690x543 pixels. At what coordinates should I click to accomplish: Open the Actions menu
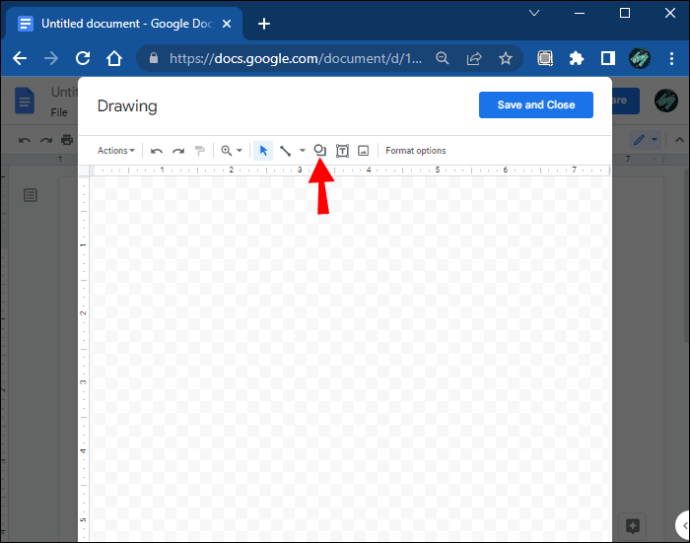tap(116, 150)
